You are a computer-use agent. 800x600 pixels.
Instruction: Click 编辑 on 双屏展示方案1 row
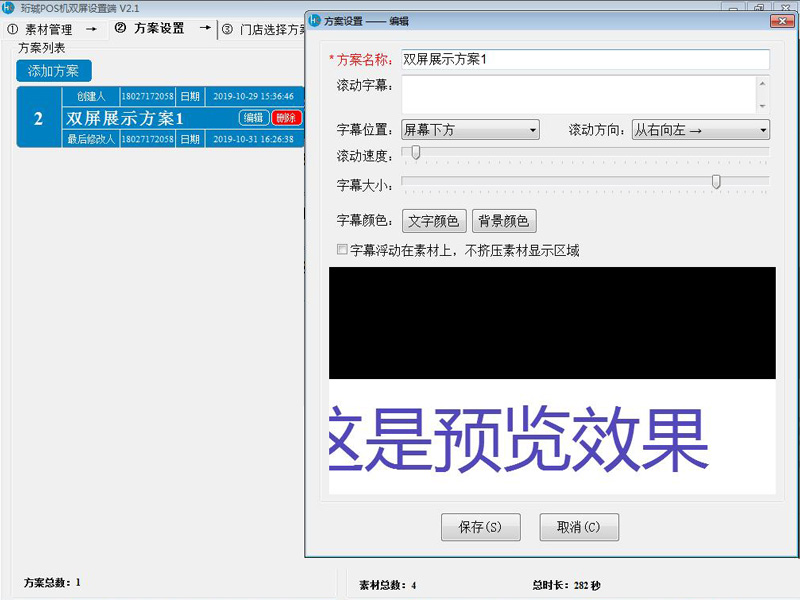coord(254,118)
